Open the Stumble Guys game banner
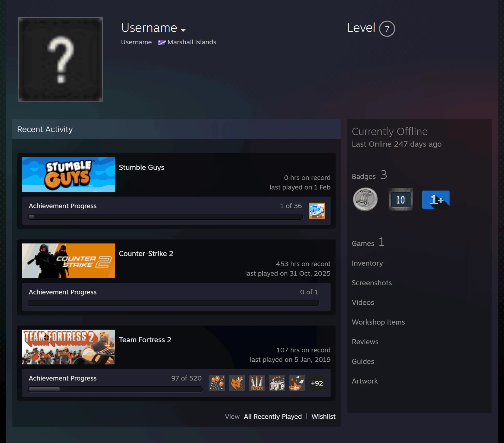Image resolution: width=504 pixels, height=443 pixels. click(x=69, y=175)
